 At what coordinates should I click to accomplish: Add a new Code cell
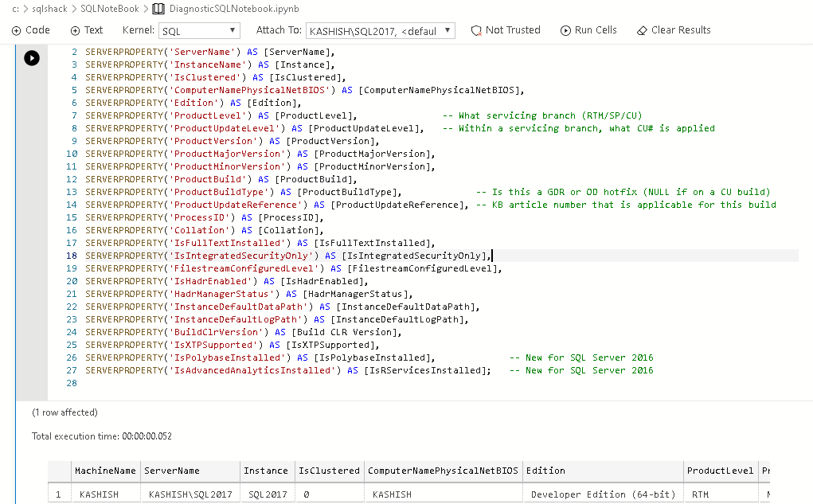[x=31, y=30]
